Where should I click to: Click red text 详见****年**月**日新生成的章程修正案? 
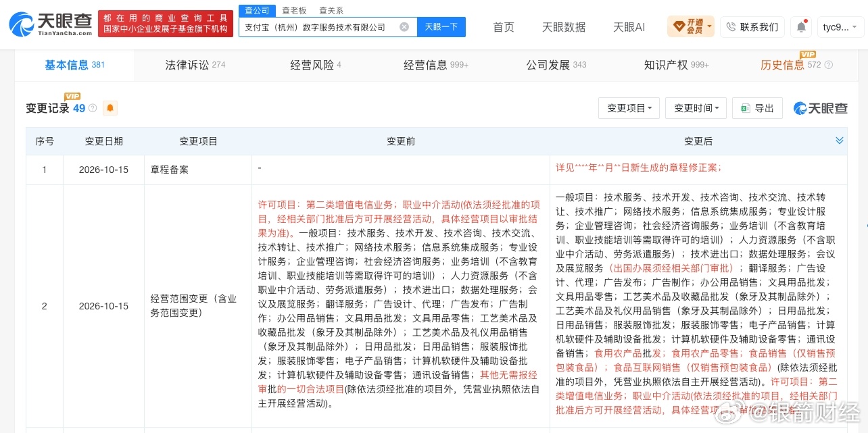[x=639, y=167]
